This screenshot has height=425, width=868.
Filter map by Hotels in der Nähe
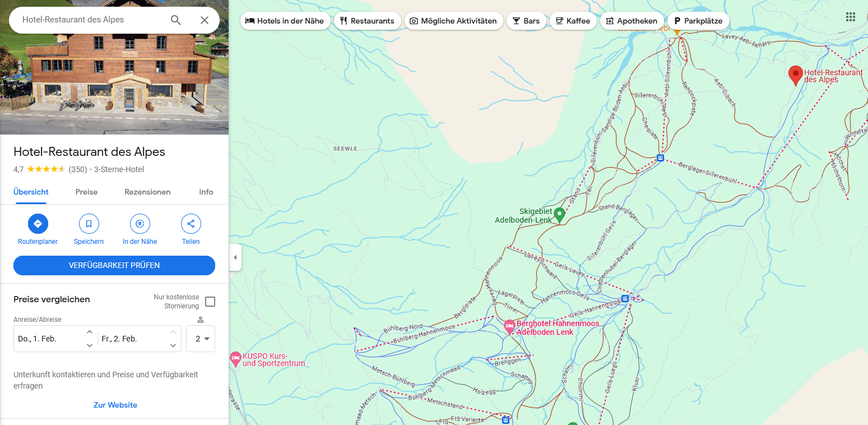[285, 21]
